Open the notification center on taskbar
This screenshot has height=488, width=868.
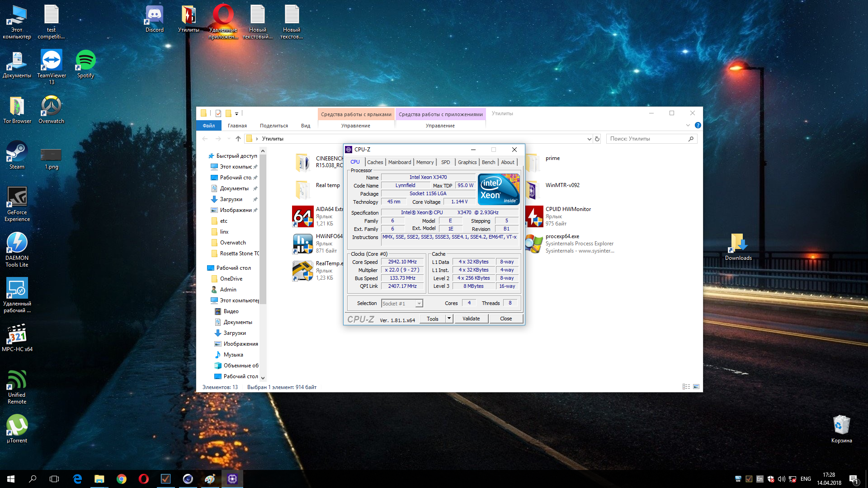[x=854, y=479]
